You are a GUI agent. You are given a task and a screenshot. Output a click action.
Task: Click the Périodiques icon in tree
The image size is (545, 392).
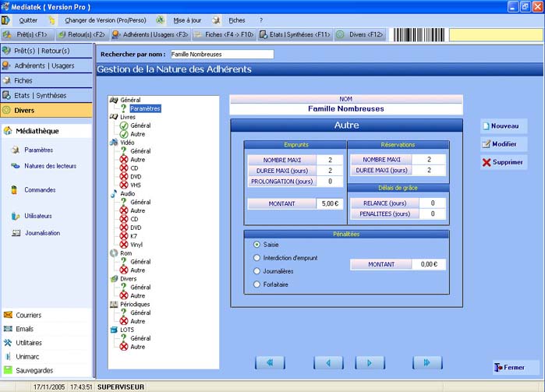point(114,304)
